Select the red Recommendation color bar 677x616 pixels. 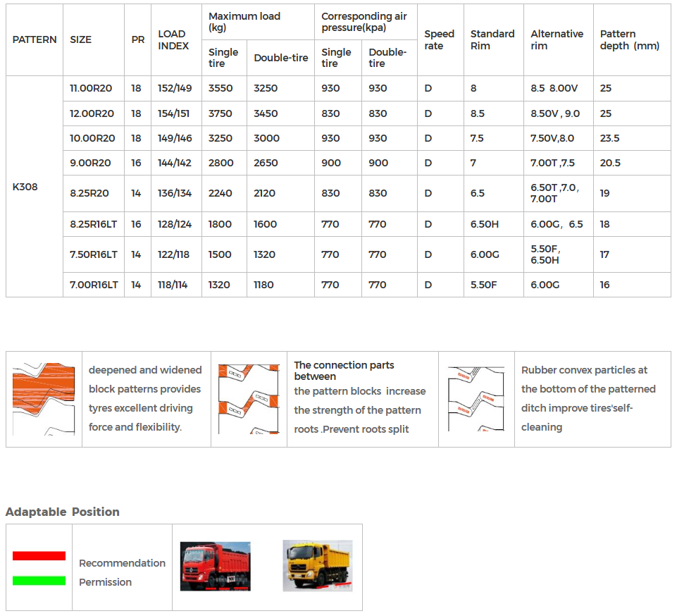pos(39,555)
